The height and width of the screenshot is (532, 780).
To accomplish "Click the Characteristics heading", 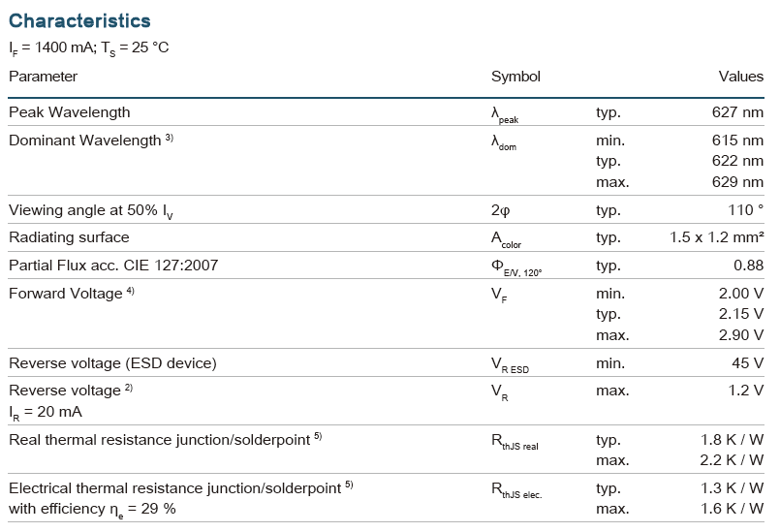I will click(79, 20).
